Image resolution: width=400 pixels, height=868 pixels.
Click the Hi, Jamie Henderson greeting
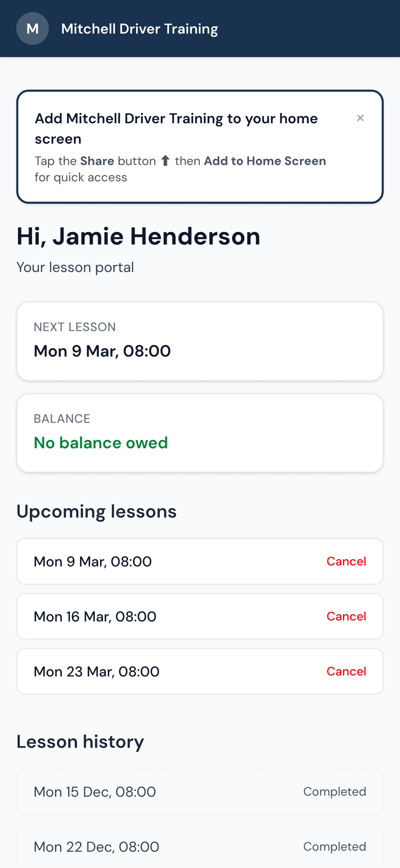click(x=138, y=236)
